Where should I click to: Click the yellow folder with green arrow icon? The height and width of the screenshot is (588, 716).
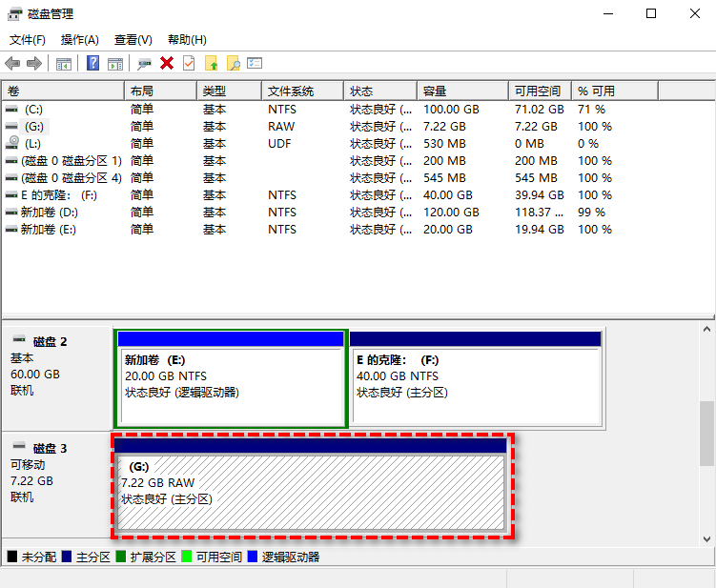(x=211, y=63)
